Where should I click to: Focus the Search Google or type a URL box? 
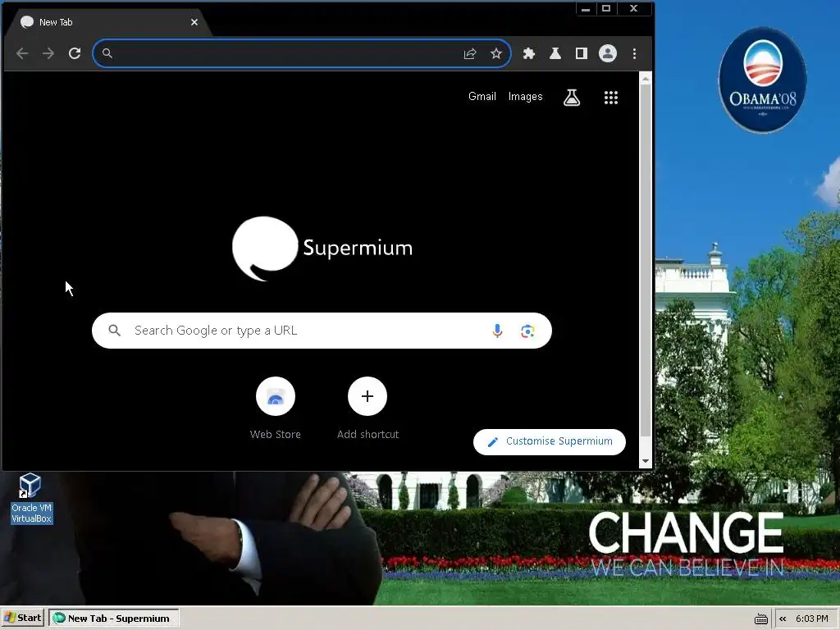pos(322,331)
